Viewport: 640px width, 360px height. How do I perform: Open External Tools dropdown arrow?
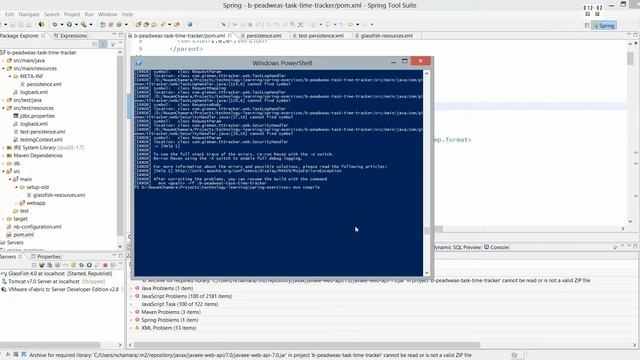click(91, 24)
